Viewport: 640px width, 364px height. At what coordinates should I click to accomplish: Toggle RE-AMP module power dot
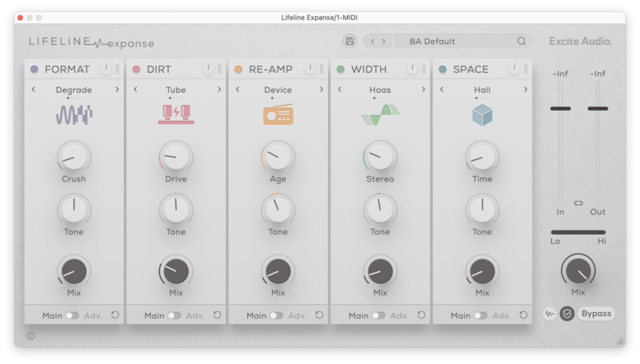coord(238,70)
